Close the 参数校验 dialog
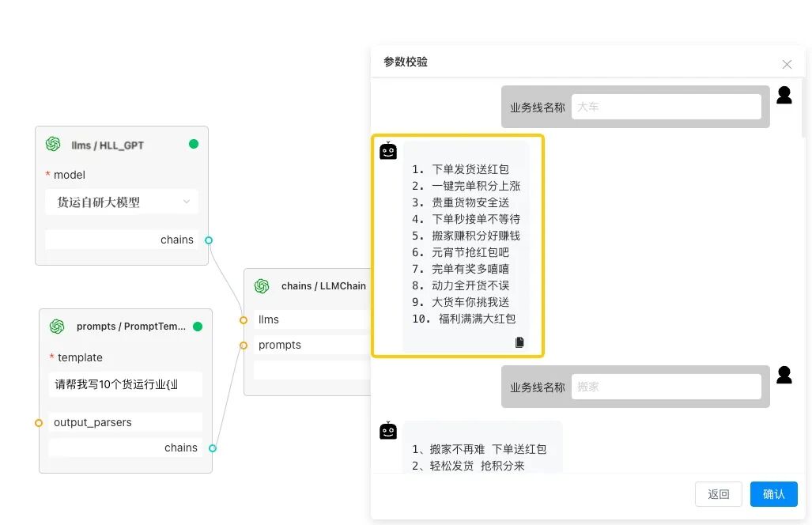812x525 pixels. [x=787, y=64]
